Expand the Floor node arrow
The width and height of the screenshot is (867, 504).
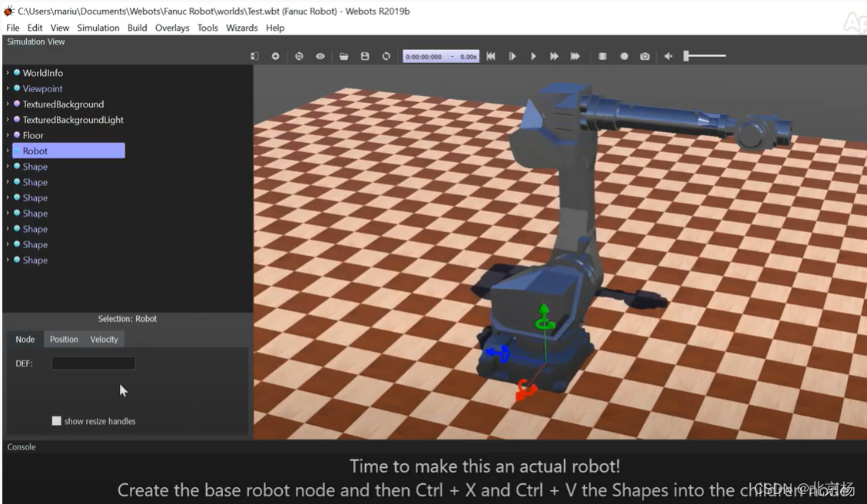coord(8,135)
